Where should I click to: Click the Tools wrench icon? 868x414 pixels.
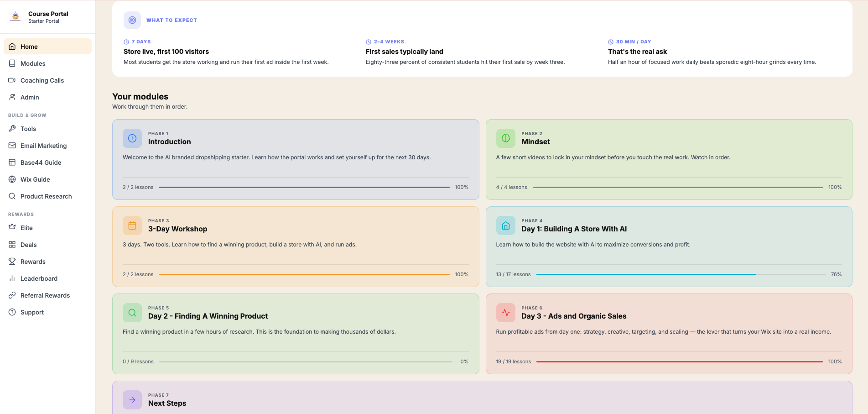pyautogui.click(x=12, y=129)
